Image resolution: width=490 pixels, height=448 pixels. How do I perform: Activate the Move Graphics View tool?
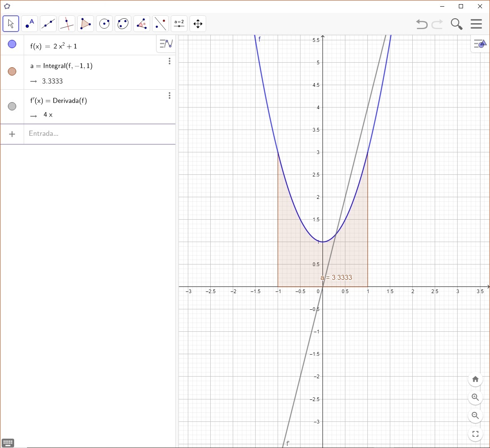(197, 24)
